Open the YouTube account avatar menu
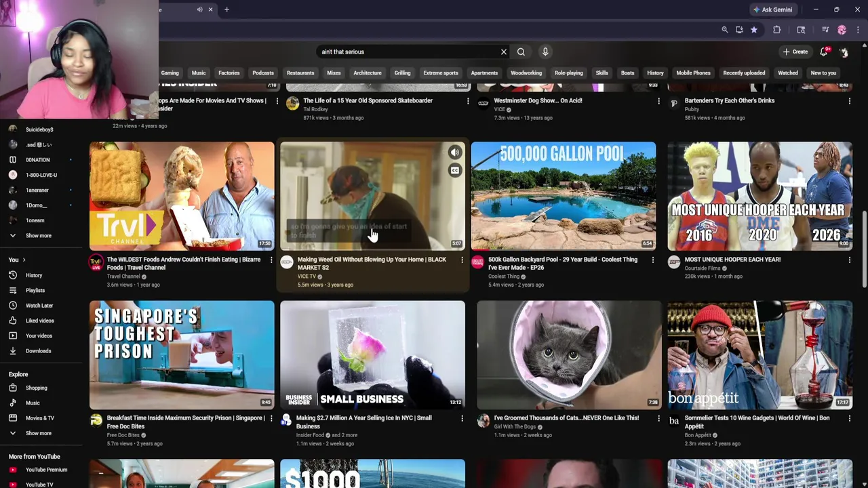868x488 pixels. (x=844, y=52)
